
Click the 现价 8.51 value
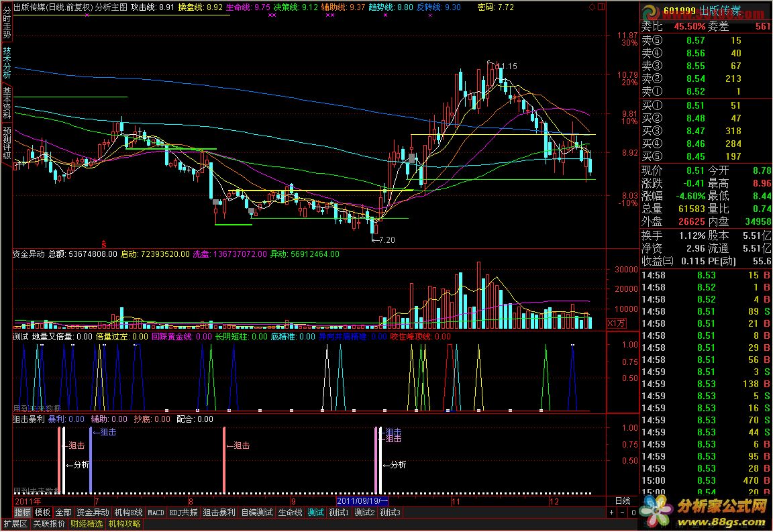coord(695,170)
